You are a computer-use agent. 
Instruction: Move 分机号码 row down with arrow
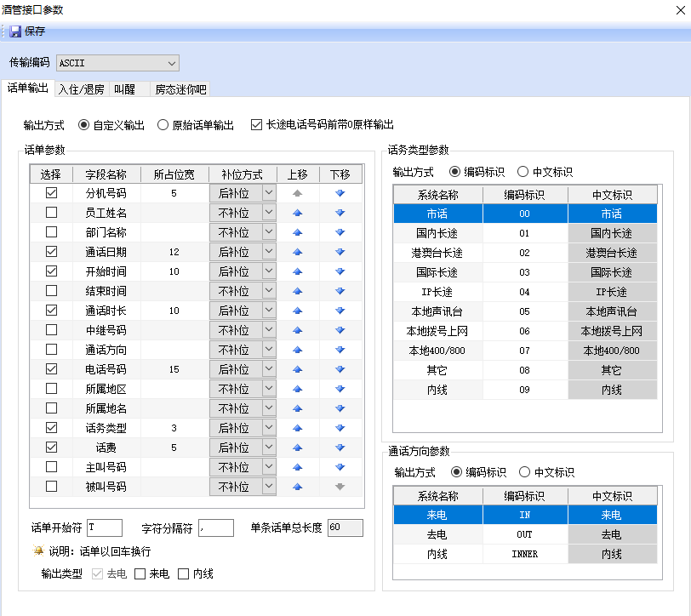pos(340,193)
